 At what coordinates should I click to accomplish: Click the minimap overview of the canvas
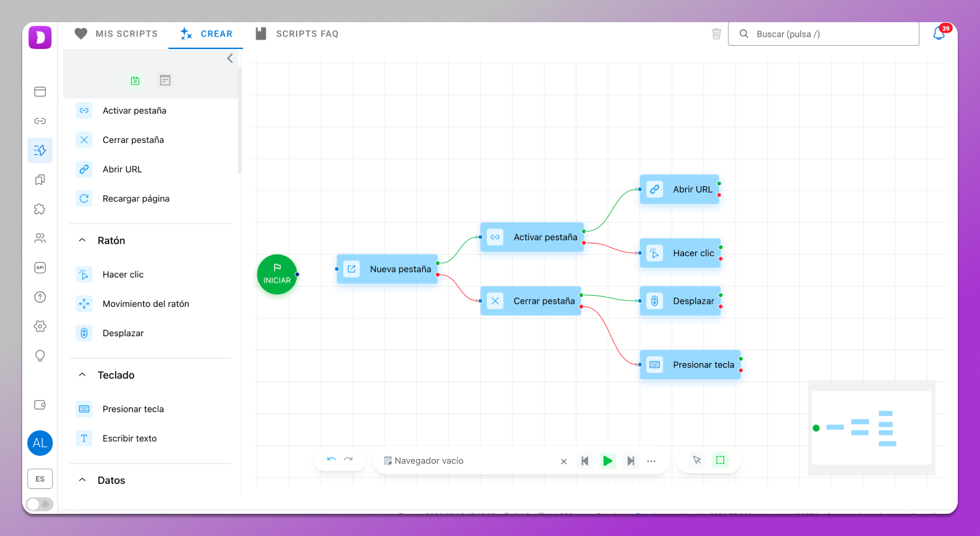(871, 428)
